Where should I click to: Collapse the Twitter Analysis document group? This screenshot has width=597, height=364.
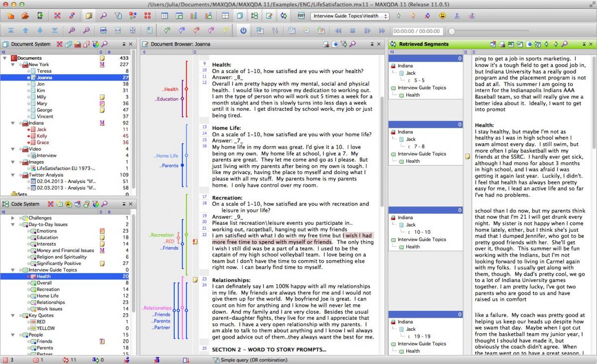pos(12,175)
